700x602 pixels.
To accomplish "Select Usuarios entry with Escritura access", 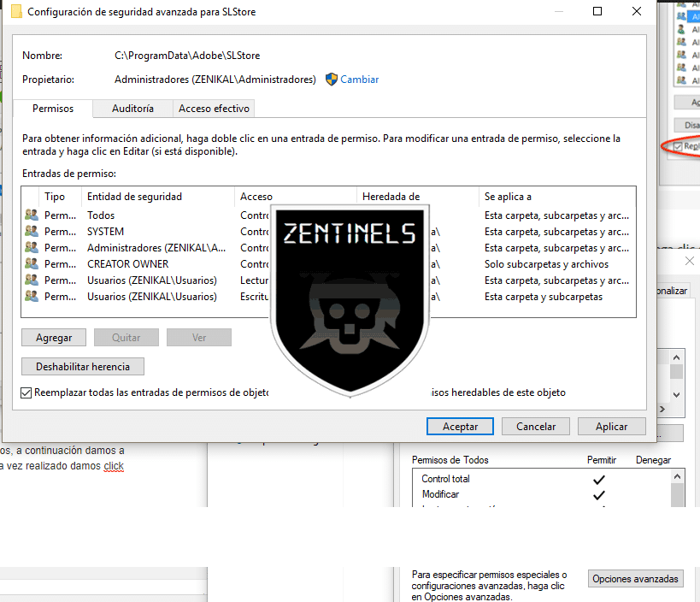I will click(x=152, y=297).
